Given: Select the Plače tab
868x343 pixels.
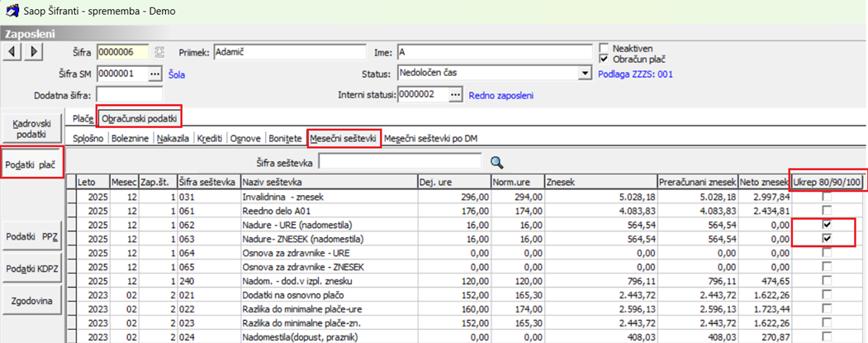Looking at the screenshot, I should tap(82, 118).
